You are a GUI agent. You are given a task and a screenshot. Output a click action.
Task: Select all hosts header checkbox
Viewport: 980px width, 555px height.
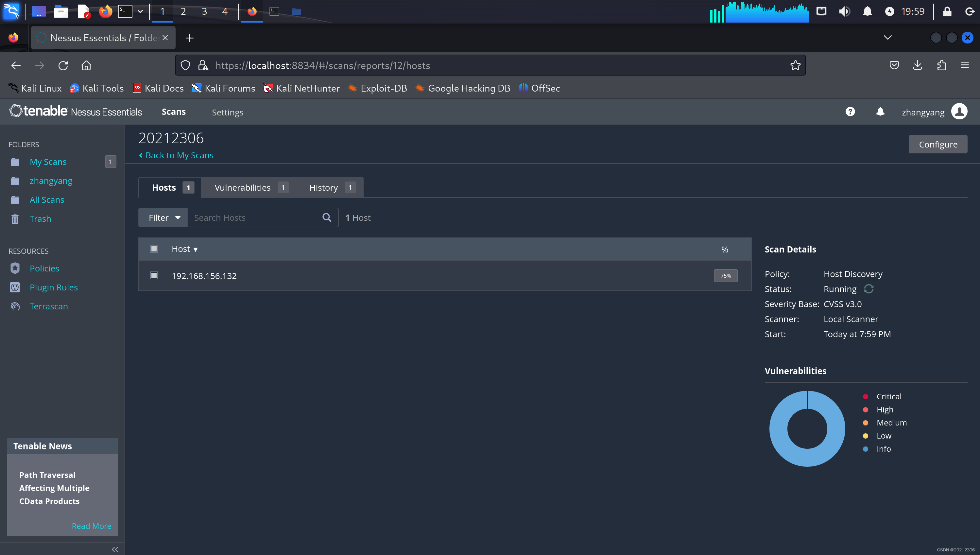click(x=154, y=249)
